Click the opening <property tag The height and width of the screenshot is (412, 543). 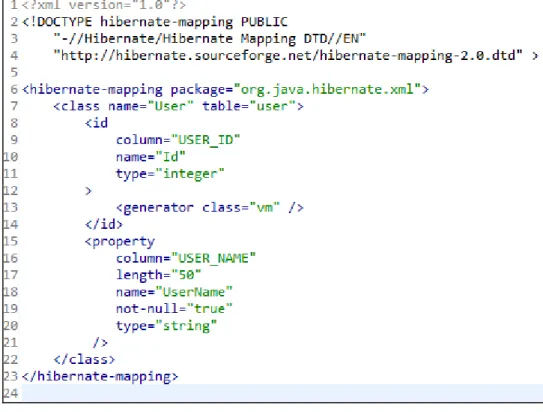tap(120, 242)
